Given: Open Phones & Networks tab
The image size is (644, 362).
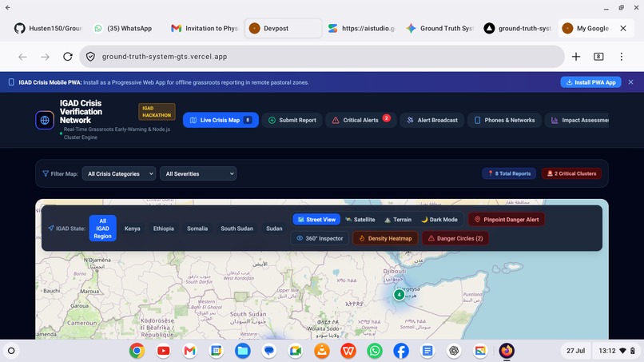Looking at the screenshot, I should point(504,120).
